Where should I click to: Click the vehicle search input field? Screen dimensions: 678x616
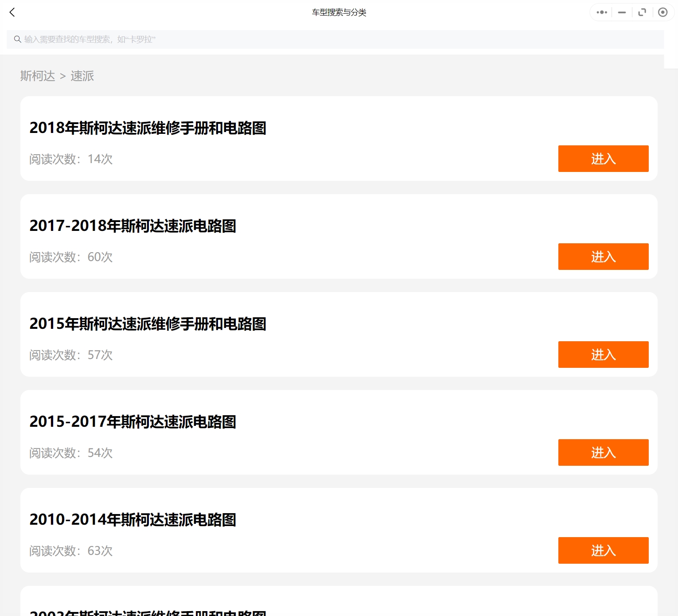(x=177, y=39)
